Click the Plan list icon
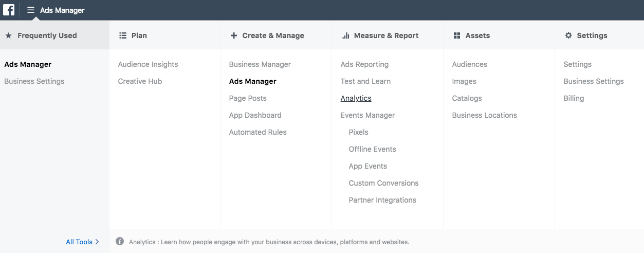Image resolution: width=644 pixels, height=253 pixels. point(122,35)
